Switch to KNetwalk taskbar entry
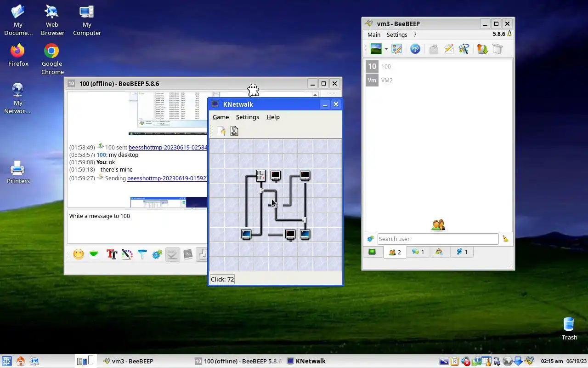 [306, 361]
